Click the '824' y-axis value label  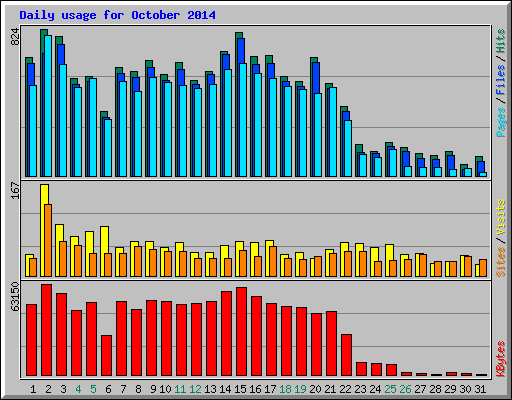point(15,37)
